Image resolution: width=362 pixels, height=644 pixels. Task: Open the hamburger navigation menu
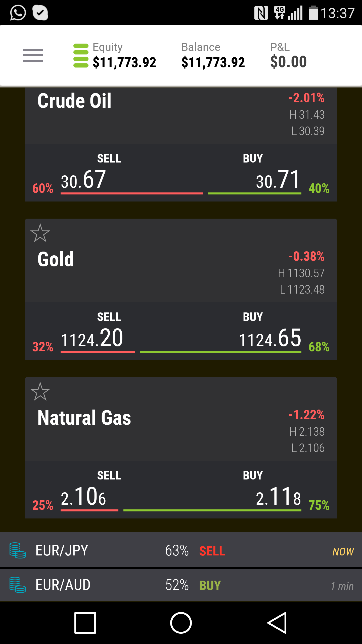[x=33, y=55]
